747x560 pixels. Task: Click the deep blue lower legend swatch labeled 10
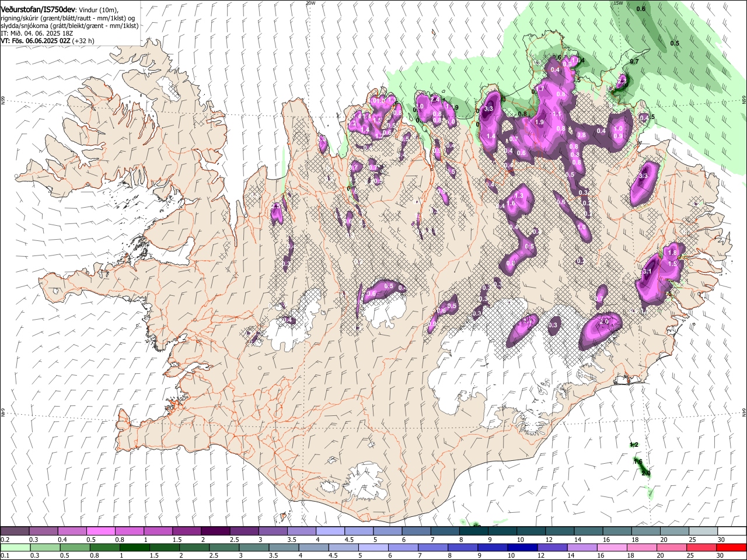(x=523, y=547)
